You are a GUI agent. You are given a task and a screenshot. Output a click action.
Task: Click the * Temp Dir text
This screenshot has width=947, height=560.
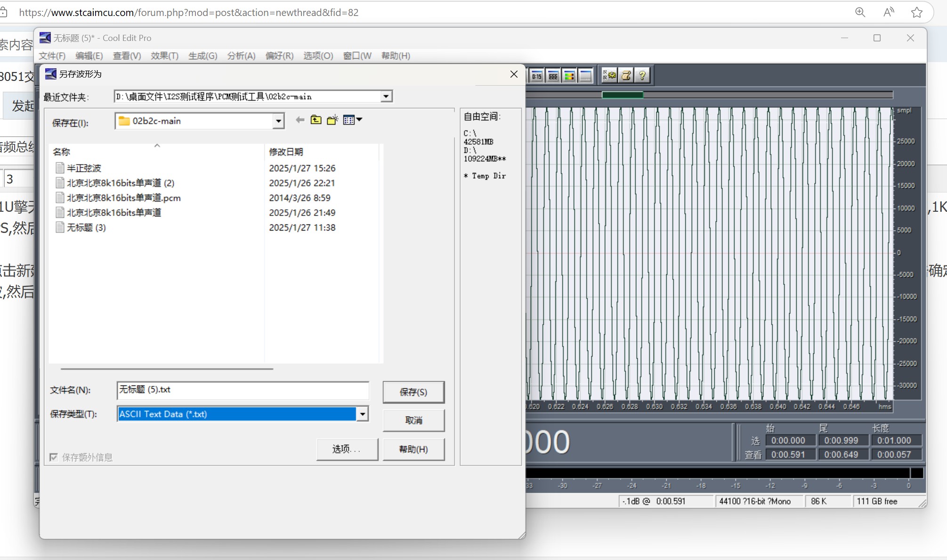[485, 176]
